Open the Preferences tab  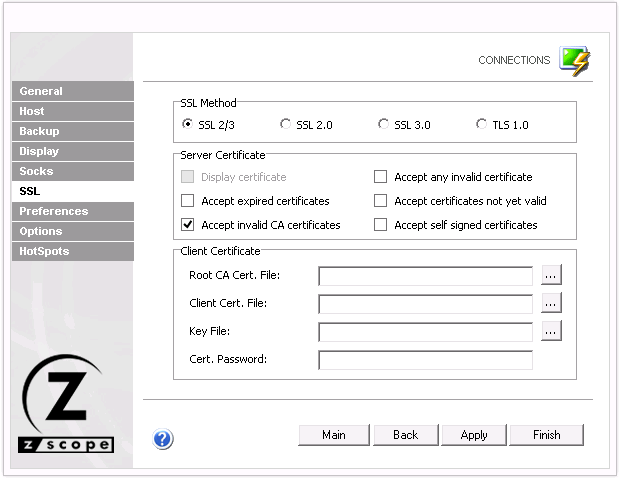(x=73, y=211)
